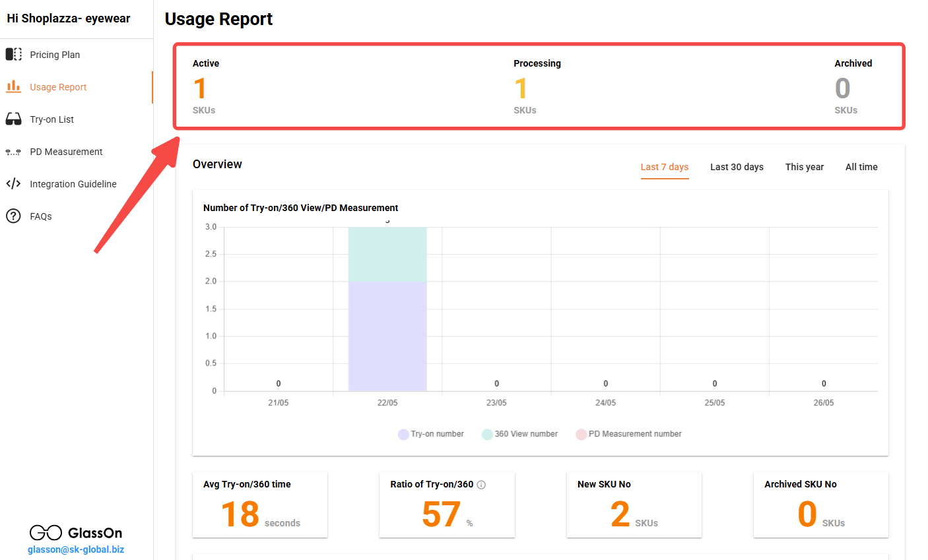Viewport: 928px width, 560px height.
Task: Select the This year tab
Action: click(x=805, y=167)
